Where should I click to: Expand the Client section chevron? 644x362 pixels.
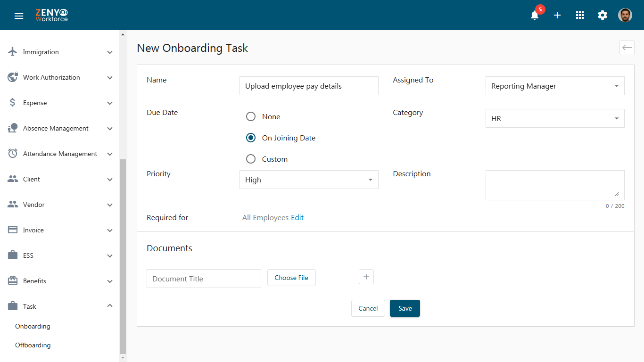(x=110, y=180)
